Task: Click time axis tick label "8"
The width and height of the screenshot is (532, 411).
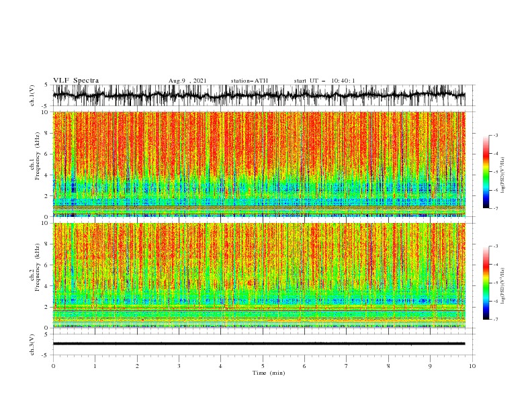Action: pyautogui.click(x=388, y=366)
